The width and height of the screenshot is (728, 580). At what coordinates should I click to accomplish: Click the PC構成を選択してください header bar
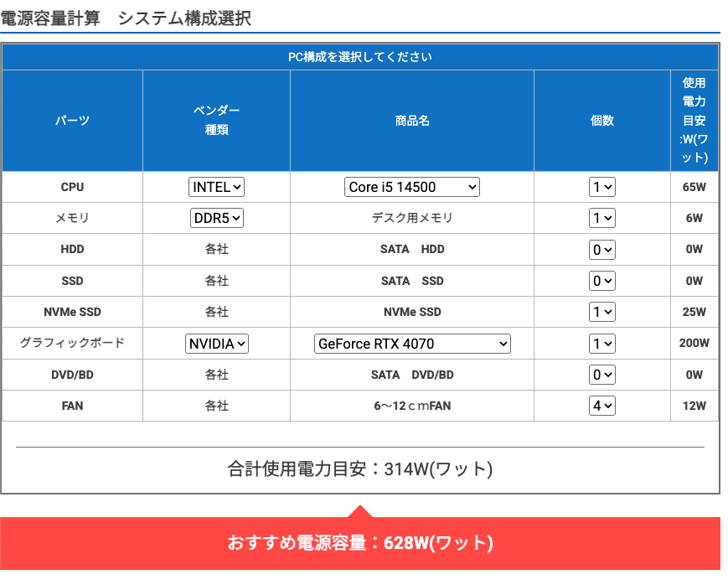point(360,57)
